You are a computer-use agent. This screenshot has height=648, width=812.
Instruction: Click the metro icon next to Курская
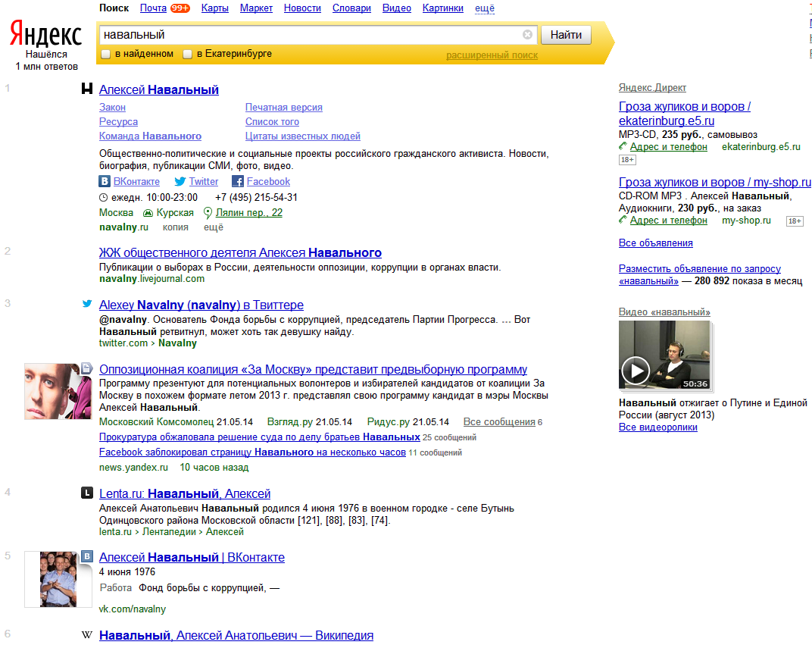pos(148,213)
